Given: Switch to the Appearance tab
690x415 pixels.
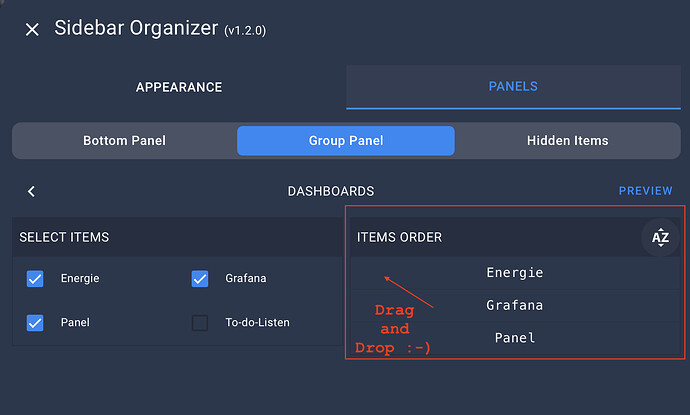Looking at the screenshot, I should (179, 87).
